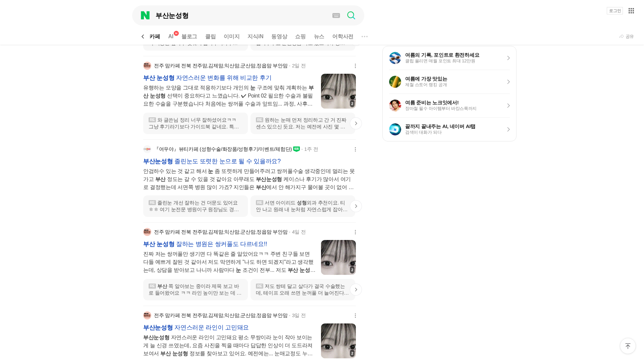Switch to the 블로그 tab
The width and height of the screenshot is (644, 362).
pyautogui.click(x=189, y=37)
